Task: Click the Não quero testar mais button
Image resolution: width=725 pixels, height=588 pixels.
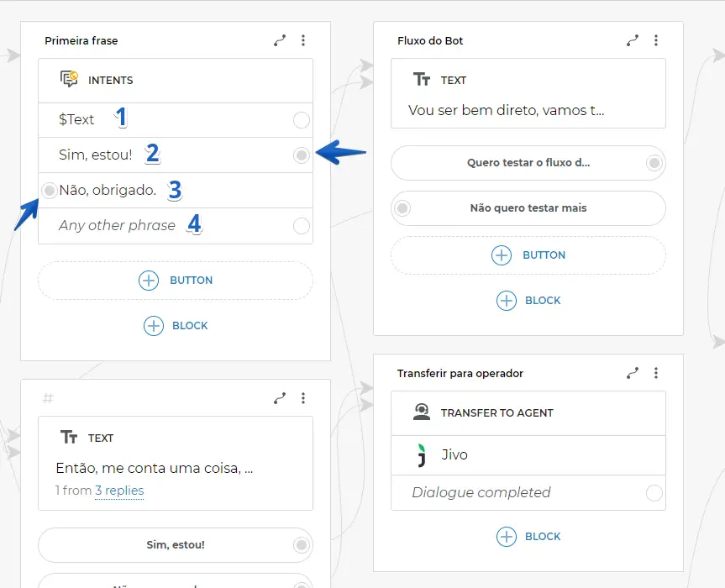Action: point(528,208)
